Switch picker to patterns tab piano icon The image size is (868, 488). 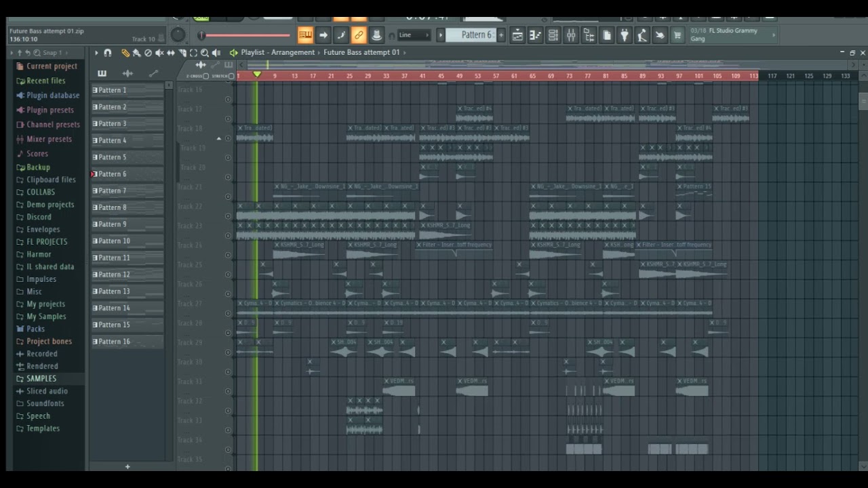102,73
